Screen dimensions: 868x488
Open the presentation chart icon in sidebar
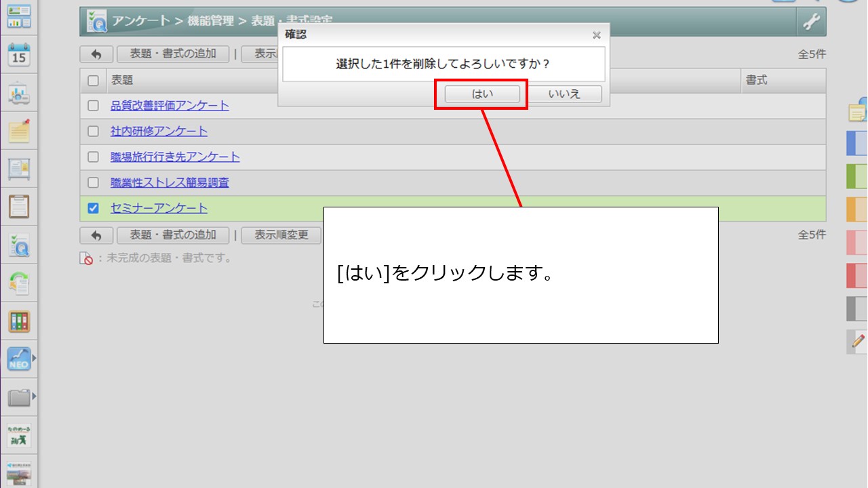coord(19,94)
